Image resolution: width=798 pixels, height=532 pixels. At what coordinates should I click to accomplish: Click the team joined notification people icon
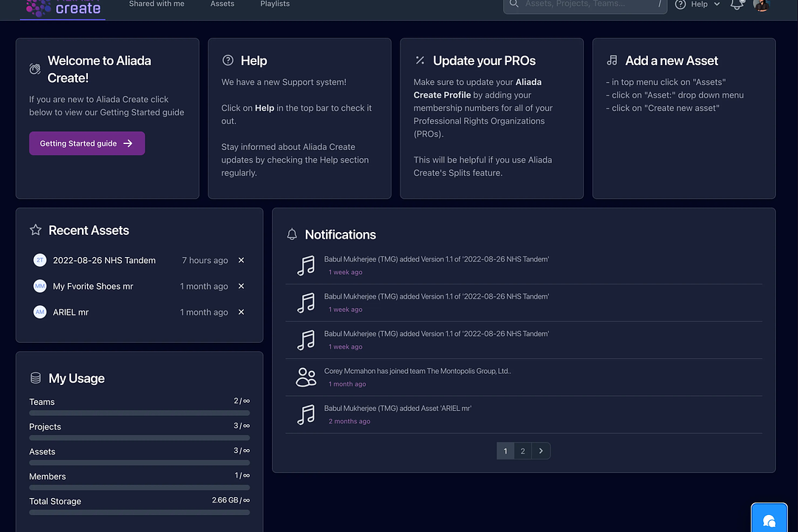pos(305,377)
